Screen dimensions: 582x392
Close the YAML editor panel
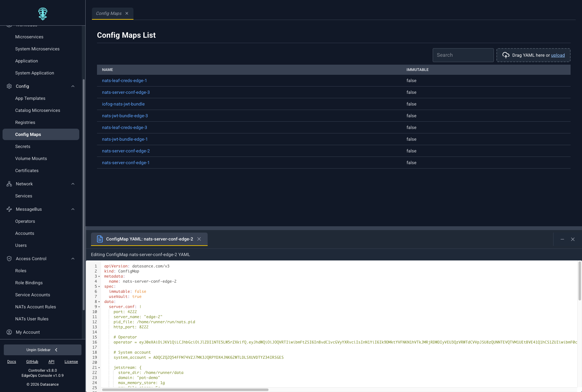point(573,239)
